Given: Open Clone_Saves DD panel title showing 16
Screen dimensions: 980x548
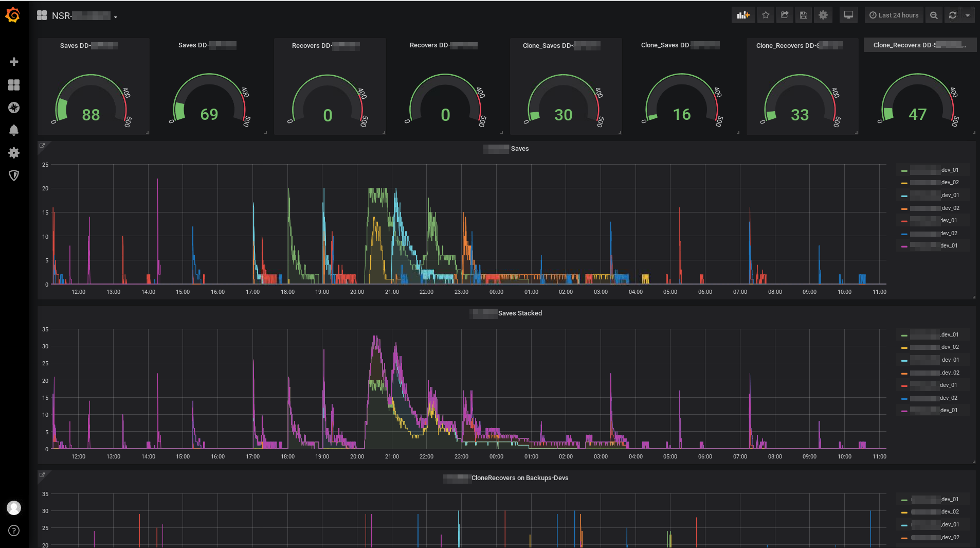Looking at the screenshot, I should [x=680, y=45].
